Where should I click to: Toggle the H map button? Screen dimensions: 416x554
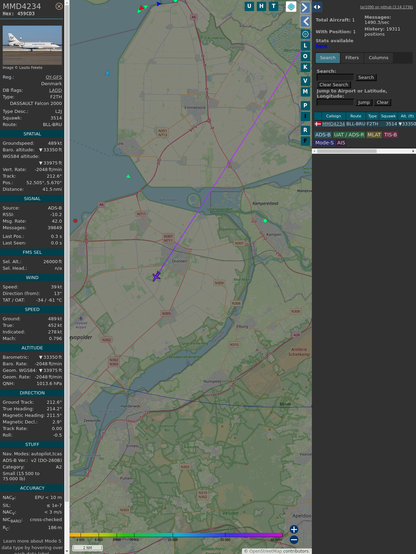[261, 6]
